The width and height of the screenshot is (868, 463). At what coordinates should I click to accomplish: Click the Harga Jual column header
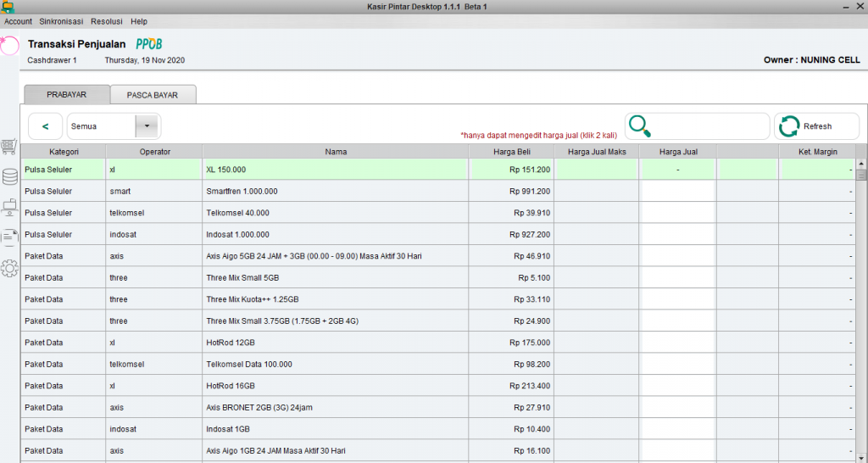tap(678, 152)
